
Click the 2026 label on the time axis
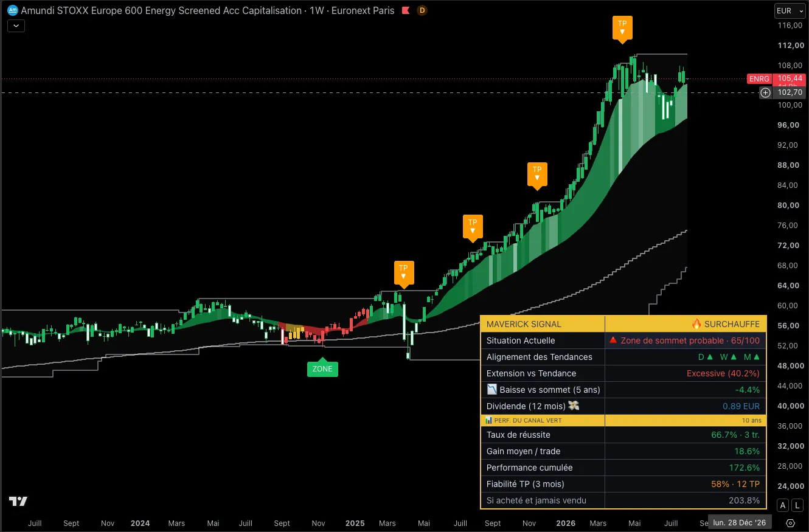(x=566, y=523)
